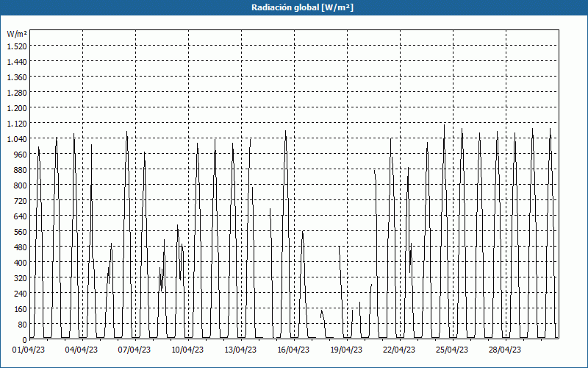This screenshot has height=368, width=588.
Task: Click the 07/04/23 date label
Action: click(135, 350)
